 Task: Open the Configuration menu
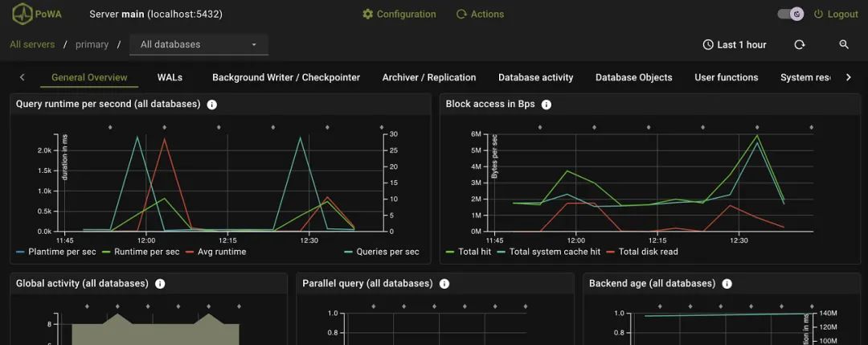(x=399, y=14)
